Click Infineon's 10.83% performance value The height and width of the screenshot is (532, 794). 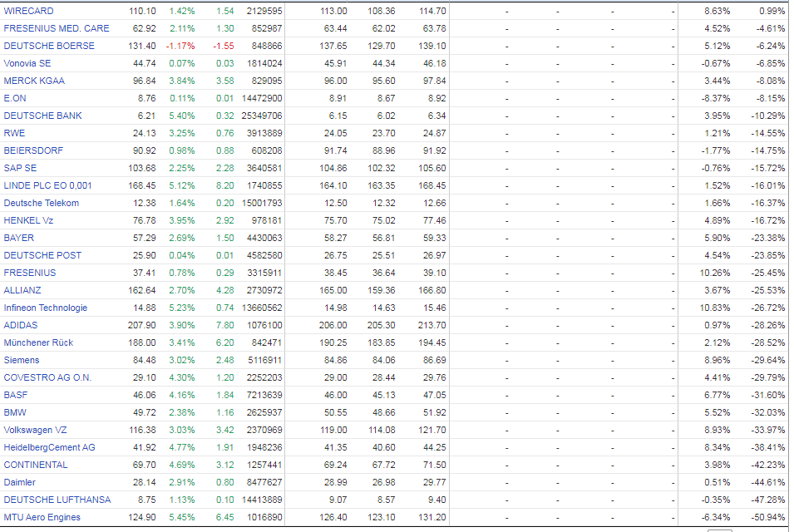[x=715, y=308]
